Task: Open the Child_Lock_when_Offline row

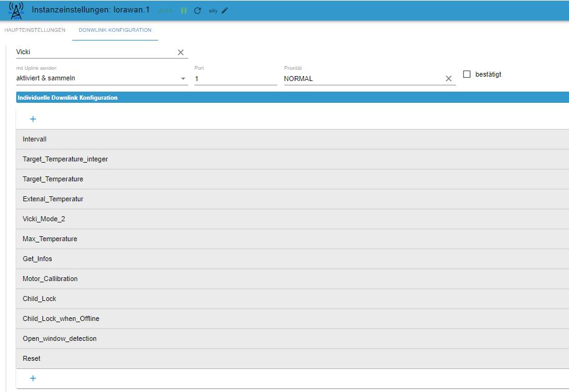Action: pyautogui.click(x=292, y=318)
